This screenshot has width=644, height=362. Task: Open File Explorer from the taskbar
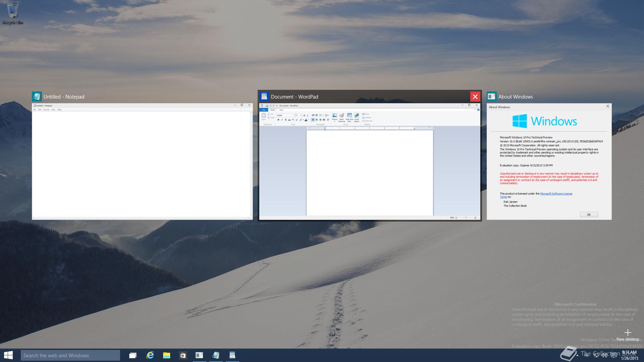point(166,355)
